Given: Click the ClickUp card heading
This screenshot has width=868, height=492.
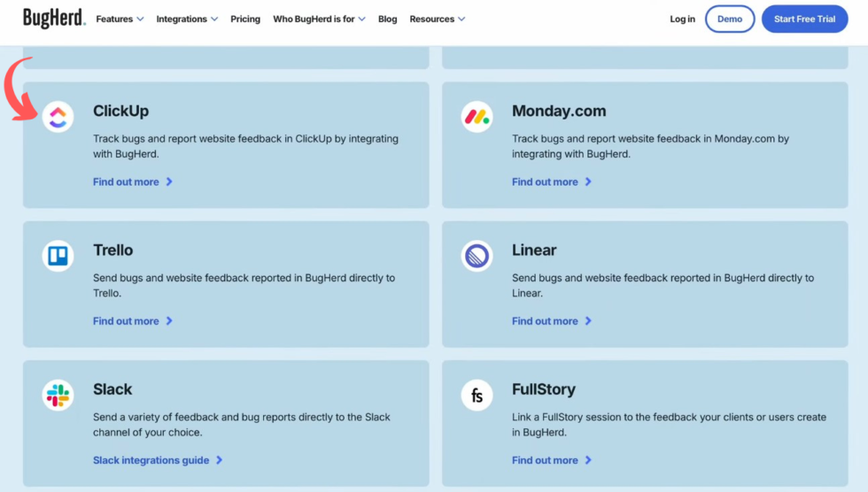Looking at the screenshot, I should pyautogui.click(x=120, y=111).
